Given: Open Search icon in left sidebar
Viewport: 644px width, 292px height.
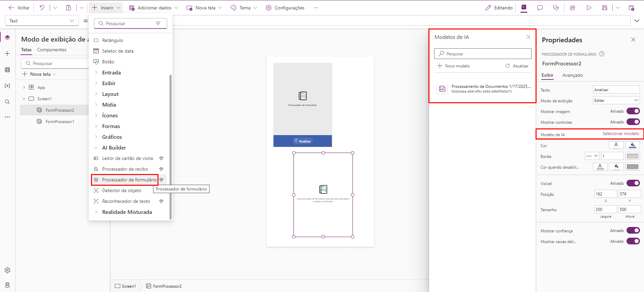Looking at the screenshot, I should tap(7, 102).
